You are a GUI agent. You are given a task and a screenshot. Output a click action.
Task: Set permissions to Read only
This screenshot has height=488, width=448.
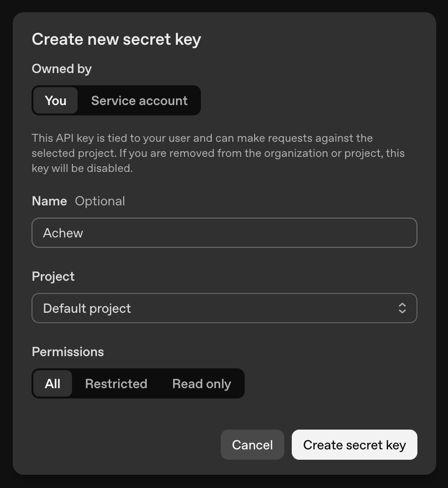tap(201, 383)
